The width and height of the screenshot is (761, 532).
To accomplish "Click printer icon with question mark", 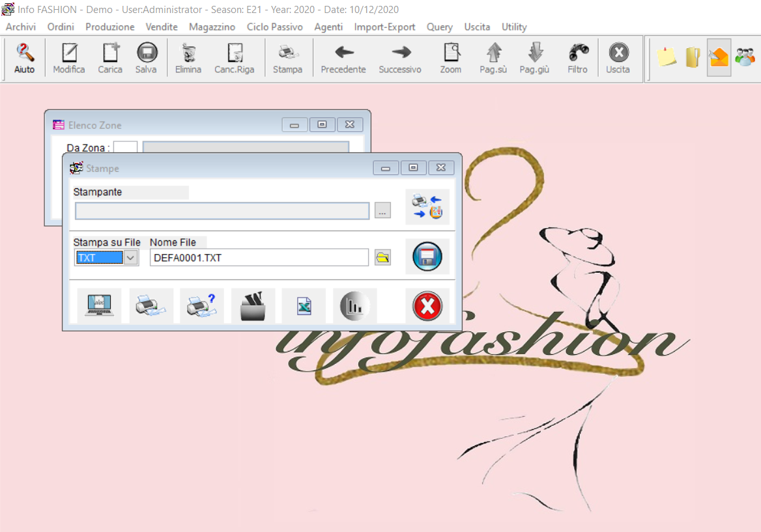I will (x=201, y=305).
